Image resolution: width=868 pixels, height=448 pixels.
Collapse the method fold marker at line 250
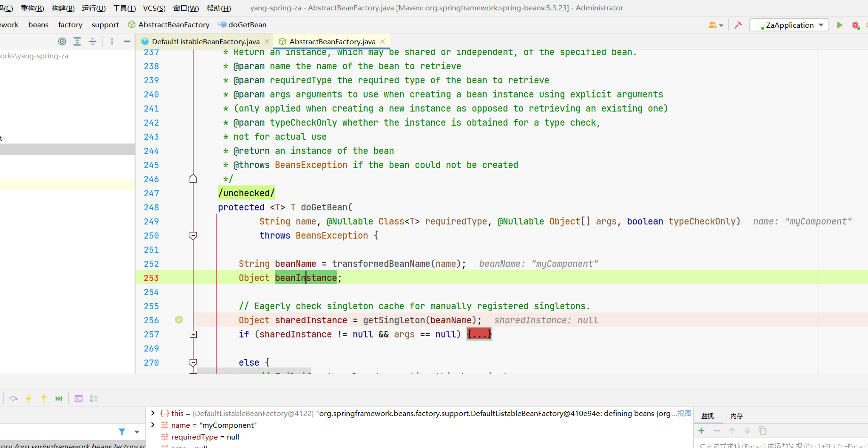(x=193, y=235)
